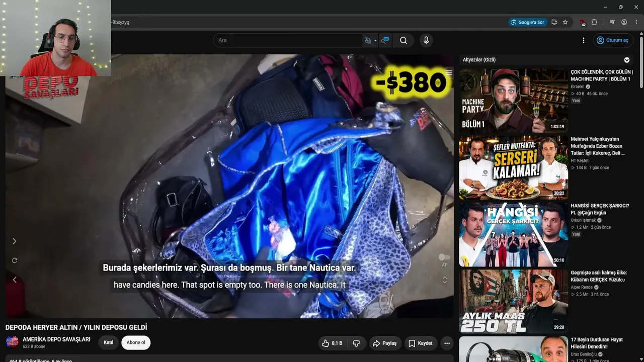This screenshot has width=644, height=362.
Task: Click the YouTube search magnifier button
Action: pyautogui.click(x=404, y=40)
